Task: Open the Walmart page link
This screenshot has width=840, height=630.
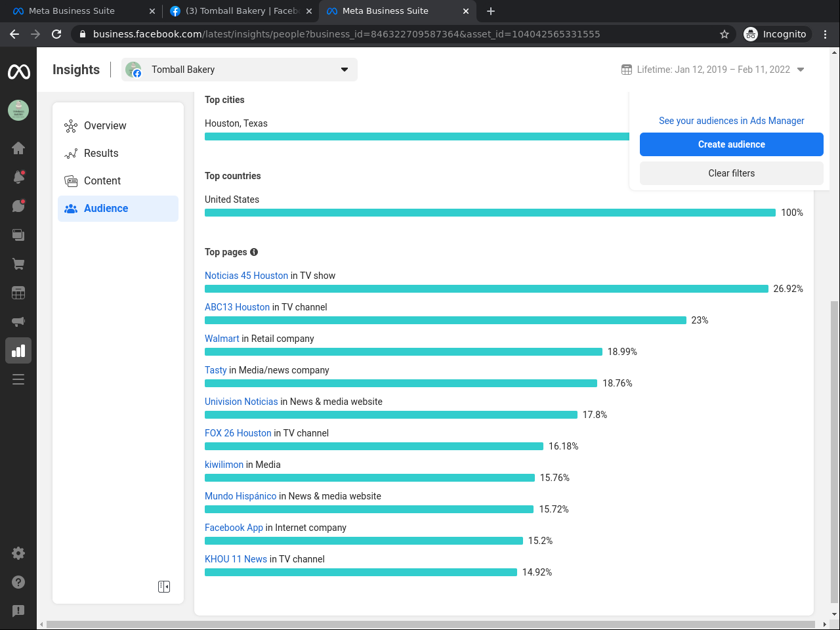Action: click(222, 339)
